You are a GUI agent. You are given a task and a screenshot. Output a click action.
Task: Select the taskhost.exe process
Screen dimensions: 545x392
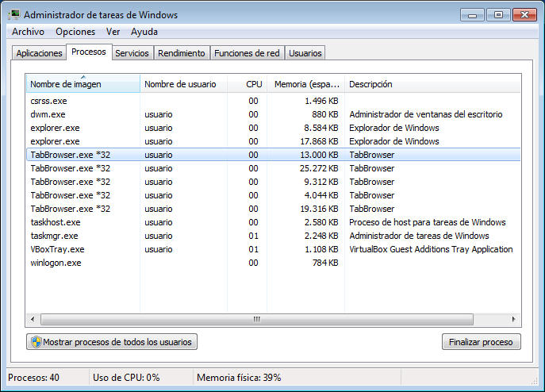click(273, 222)
